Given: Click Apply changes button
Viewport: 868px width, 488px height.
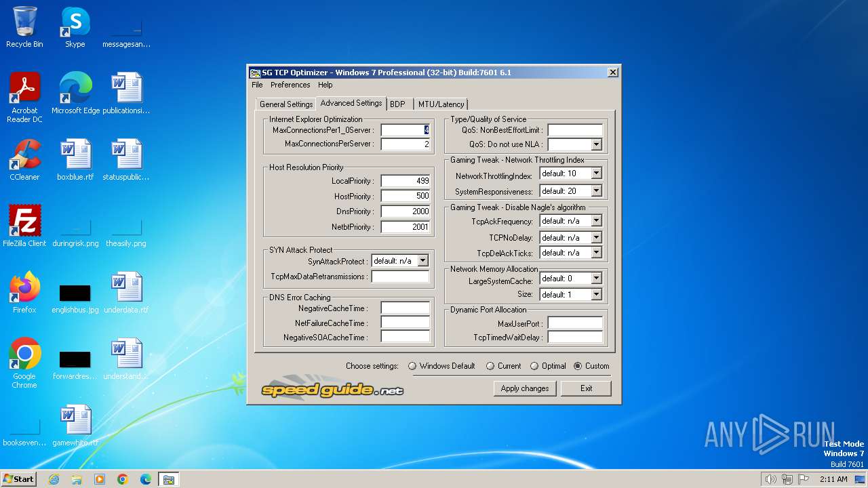Looking at the screenshot, I should pos(525,388).
